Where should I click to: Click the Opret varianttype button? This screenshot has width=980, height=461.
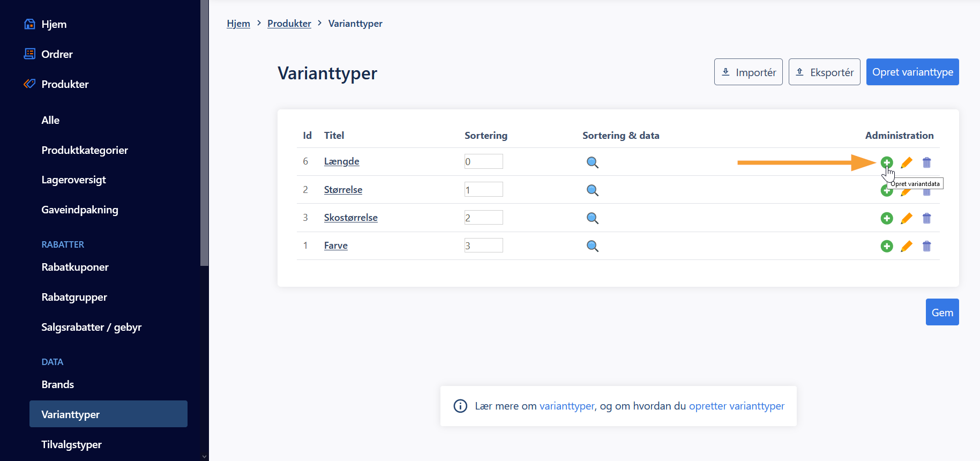point(912,72)
